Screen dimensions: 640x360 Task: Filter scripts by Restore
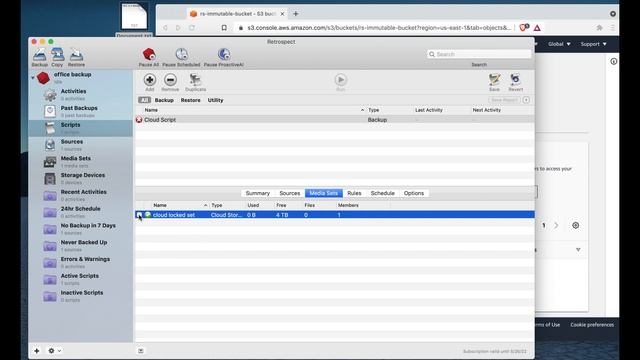[191, 100]
